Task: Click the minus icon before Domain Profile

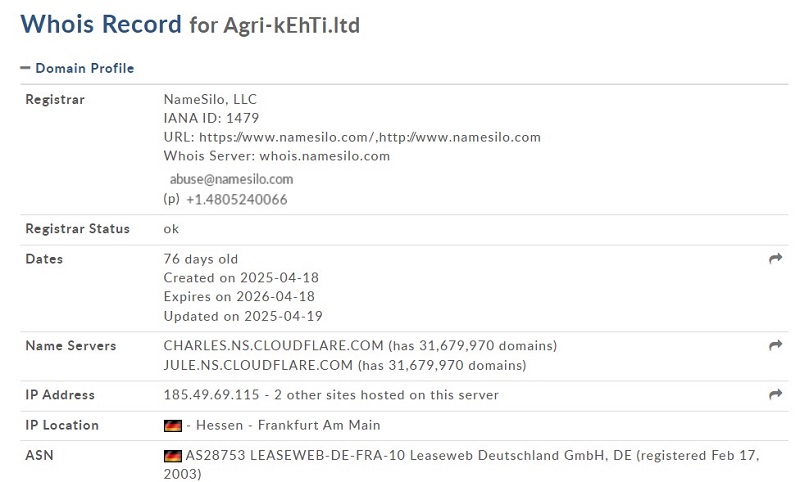Action: click(x=25, y=68)
